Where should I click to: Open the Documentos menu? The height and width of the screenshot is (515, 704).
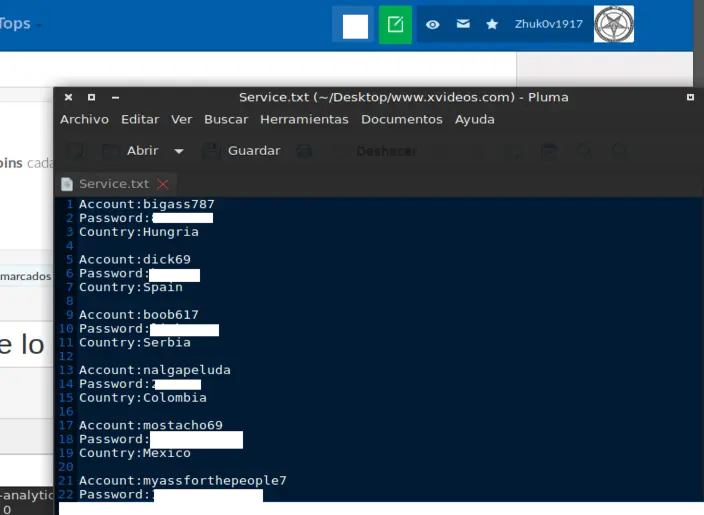[x=402, y=119]
